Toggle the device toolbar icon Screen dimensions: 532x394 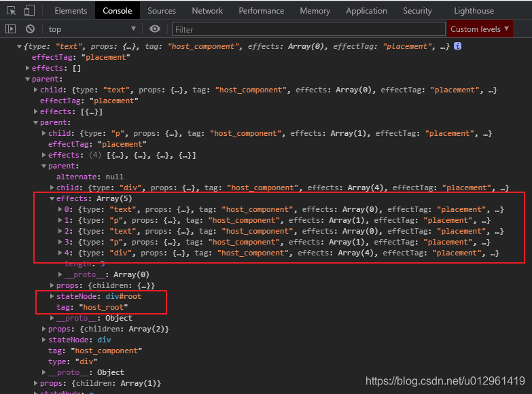click(29, 10)
